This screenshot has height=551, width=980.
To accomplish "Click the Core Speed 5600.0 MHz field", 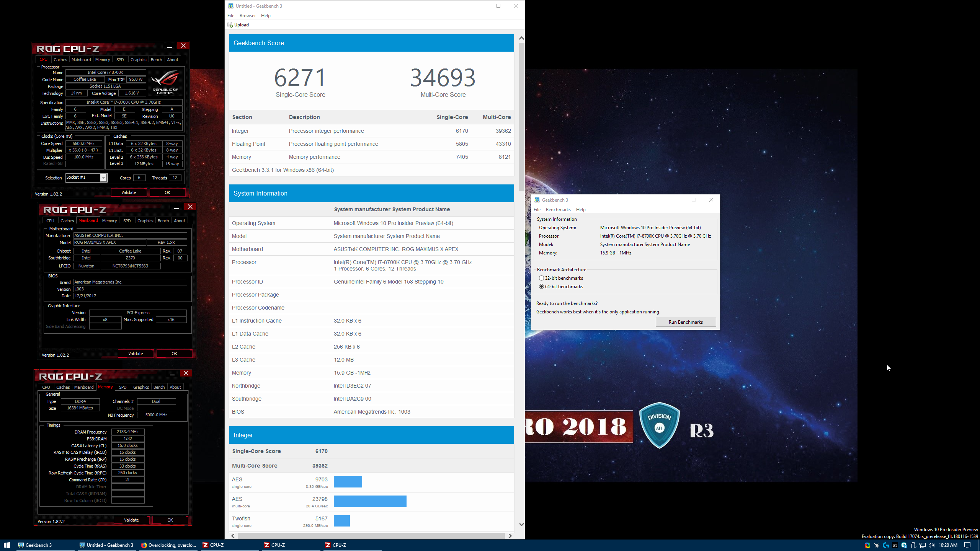I will 84,143.
